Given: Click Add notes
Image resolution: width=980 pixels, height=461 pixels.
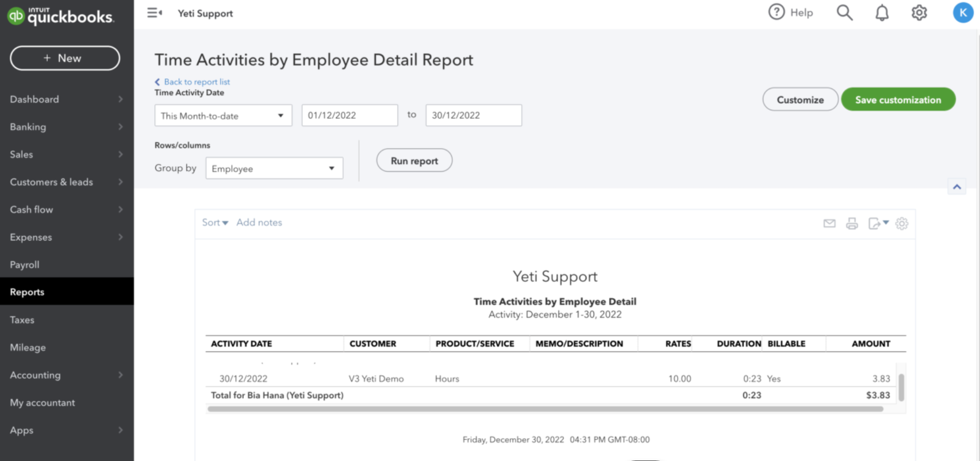Looking at the screenshot, I should click(x=259, y=223).
